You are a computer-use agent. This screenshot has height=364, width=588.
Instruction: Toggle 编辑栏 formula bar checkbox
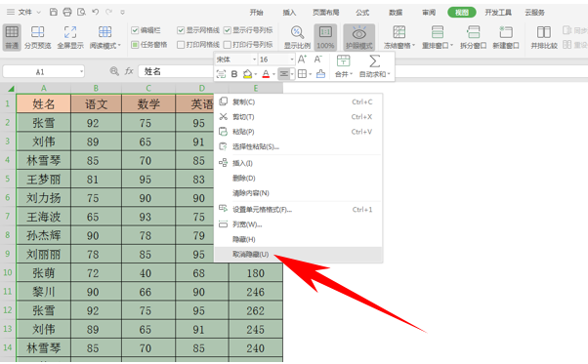coord(135,30)
